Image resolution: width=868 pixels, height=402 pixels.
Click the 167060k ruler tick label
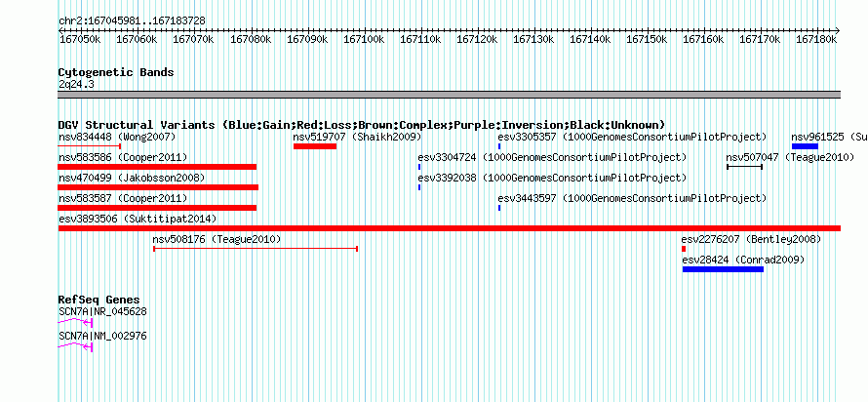[x=137, y=40]
